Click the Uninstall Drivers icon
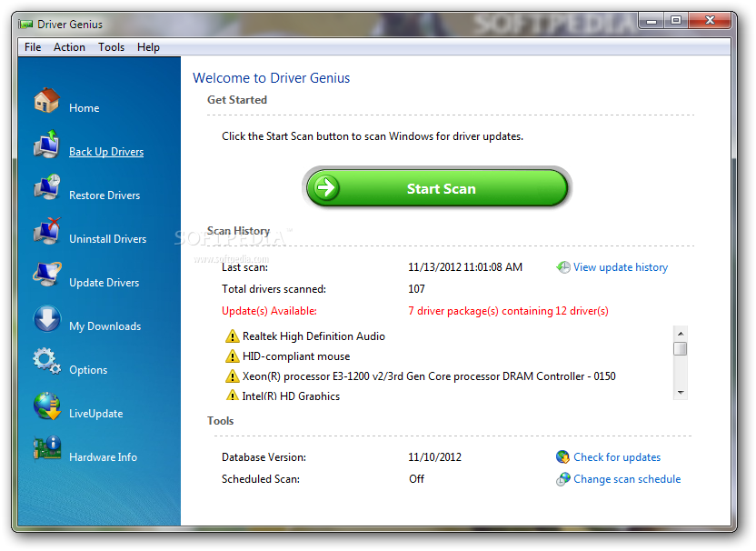The width and height of the screenshot is (756, 551). pos(46,231)
